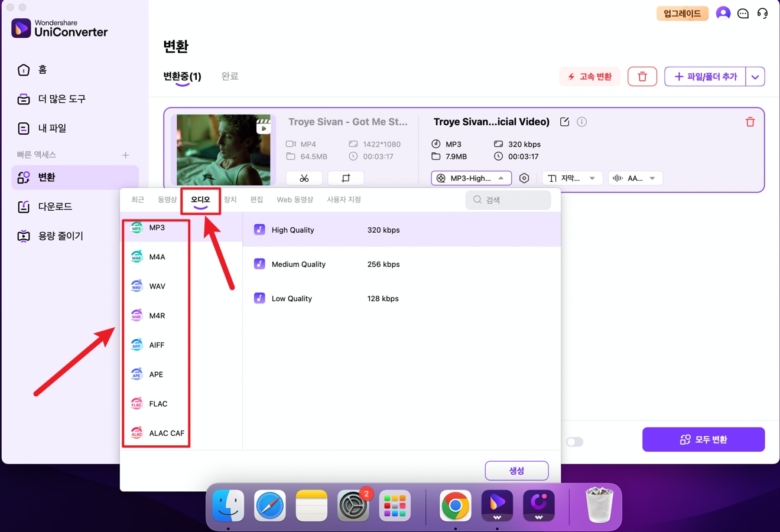This screenshot has width=780, height=532.
Task: Select AIFF format in audio list
Action: pos(181,345)
